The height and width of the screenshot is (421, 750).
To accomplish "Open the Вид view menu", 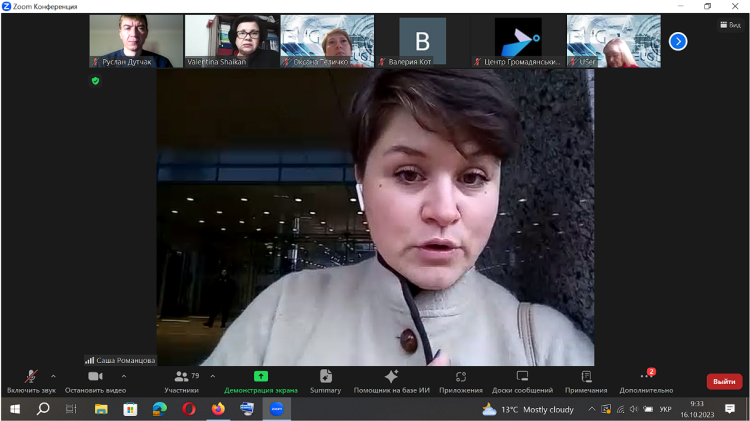I will tap(729, 25).
